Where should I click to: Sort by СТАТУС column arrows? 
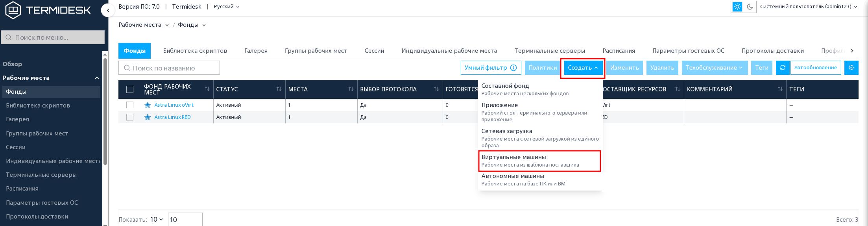279,89
